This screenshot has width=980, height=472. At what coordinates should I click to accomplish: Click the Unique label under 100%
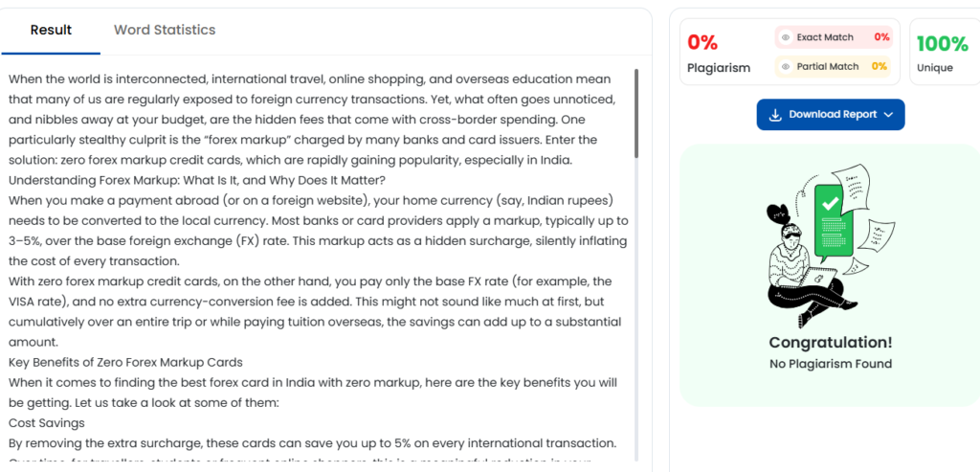(x=935, y=68)
